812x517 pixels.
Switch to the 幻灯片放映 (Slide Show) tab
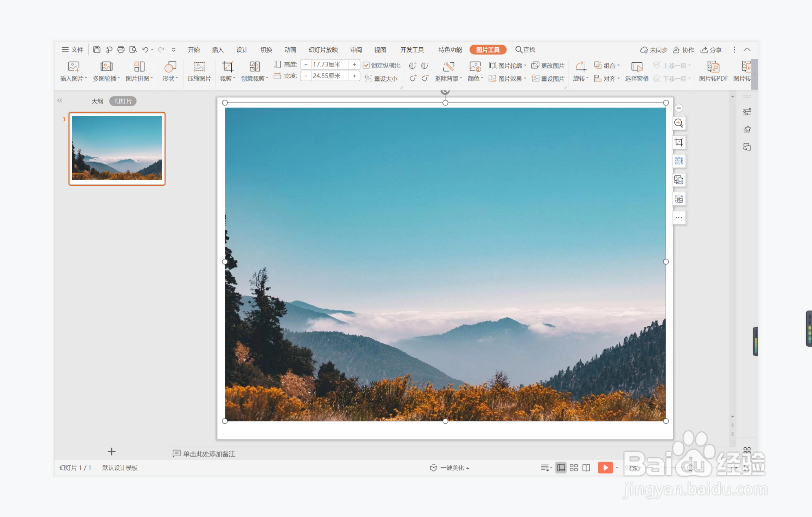tap(323, 50)
